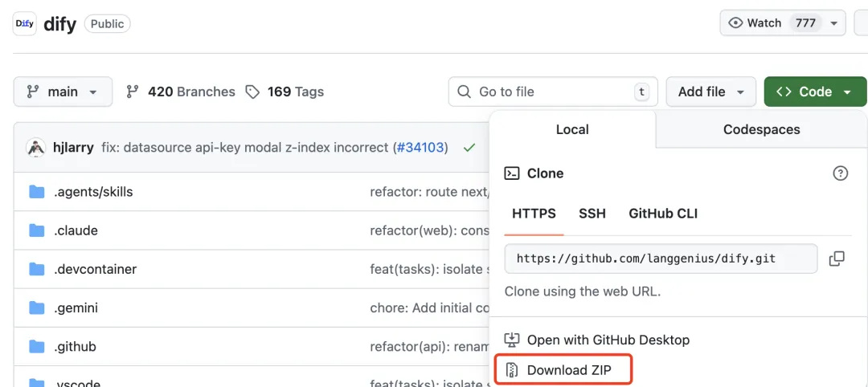Screen dimensions: 868x387
Task: View the 420 Branches link
Action: (x=181, y=92)
